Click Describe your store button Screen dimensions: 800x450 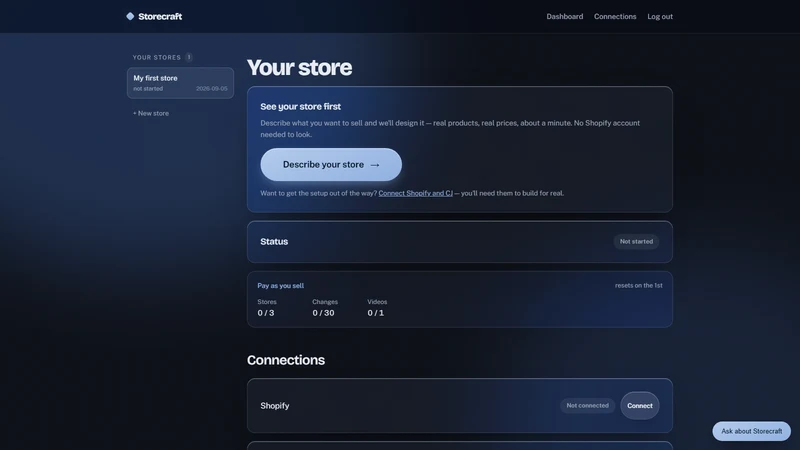coord(331,164)
